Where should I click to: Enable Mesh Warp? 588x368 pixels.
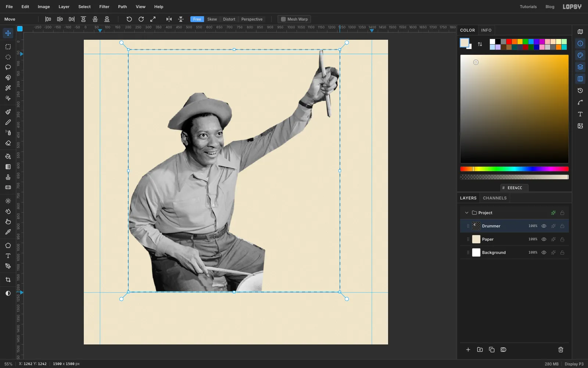[294, 19]
